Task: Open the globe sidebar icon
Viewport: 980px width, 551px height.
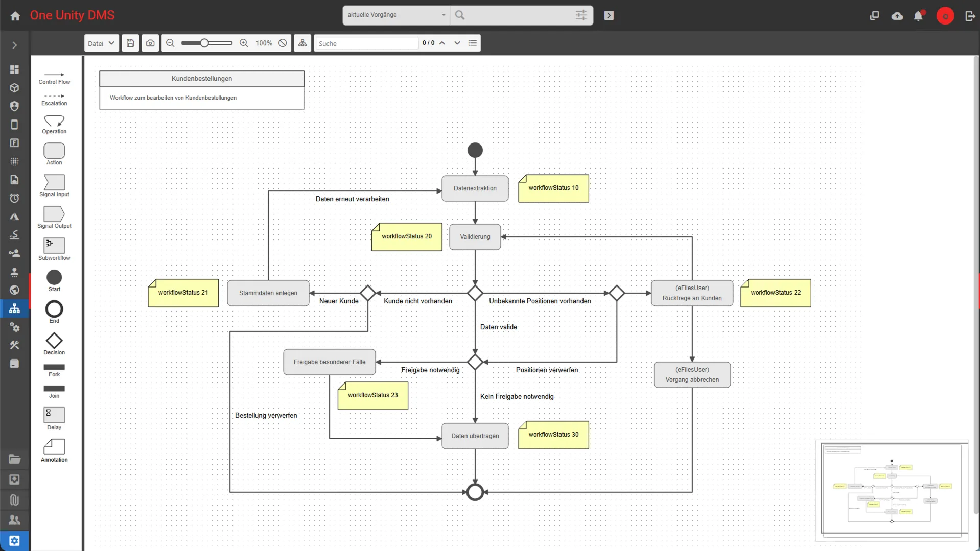Action: [15, 290]
